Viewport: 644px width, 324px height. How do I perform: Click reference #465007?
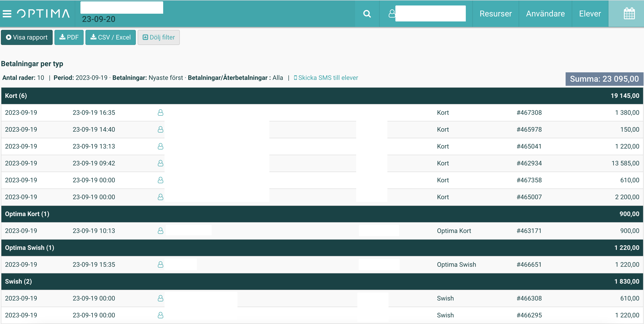point(529,197)
